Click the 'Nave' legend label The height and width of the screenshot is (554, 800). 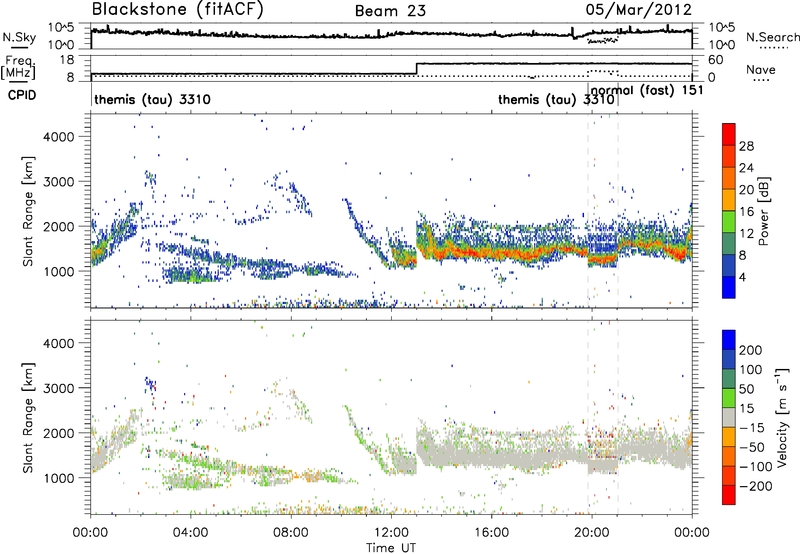pyautogui.click(x=760, y=70)
